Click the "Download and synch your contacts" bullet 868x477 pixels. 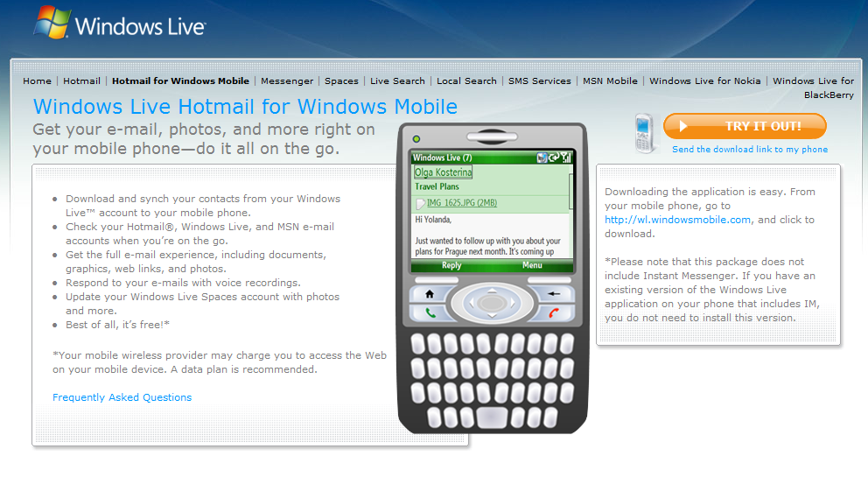tap(203, 206)
